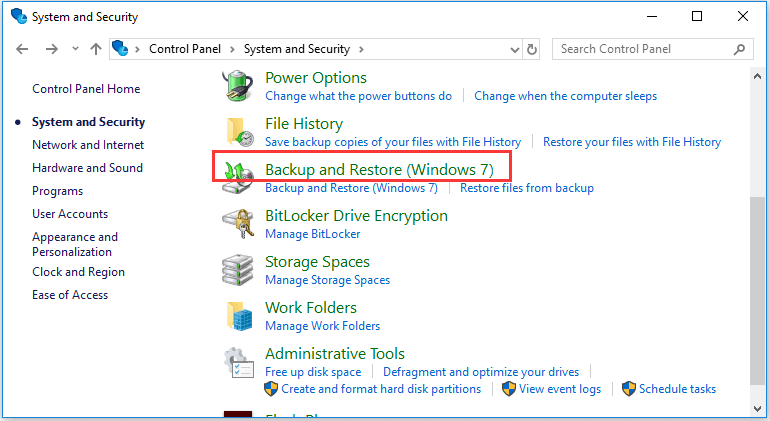Click the File History folder icon
Image resolution: width=770 pixels, height=421 pixels.
[237, 131]
